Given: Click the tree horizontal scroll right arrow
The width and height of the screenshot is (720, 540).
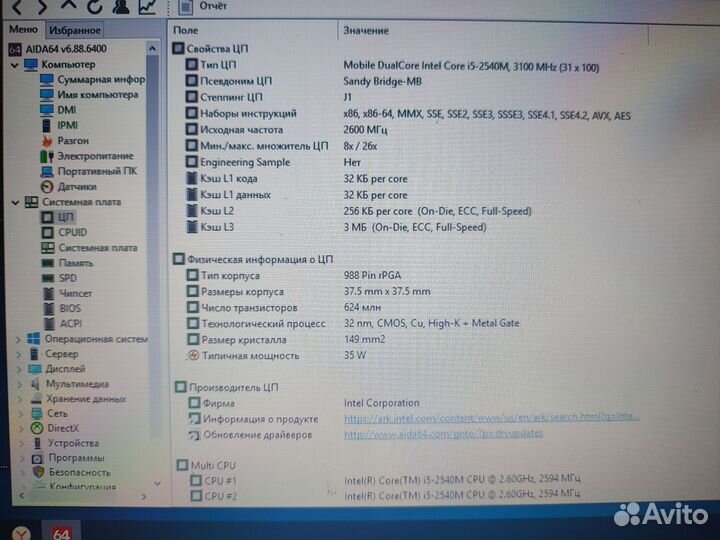Looking at the screenshot, I should pyautogui.click(x=144, y=496).
